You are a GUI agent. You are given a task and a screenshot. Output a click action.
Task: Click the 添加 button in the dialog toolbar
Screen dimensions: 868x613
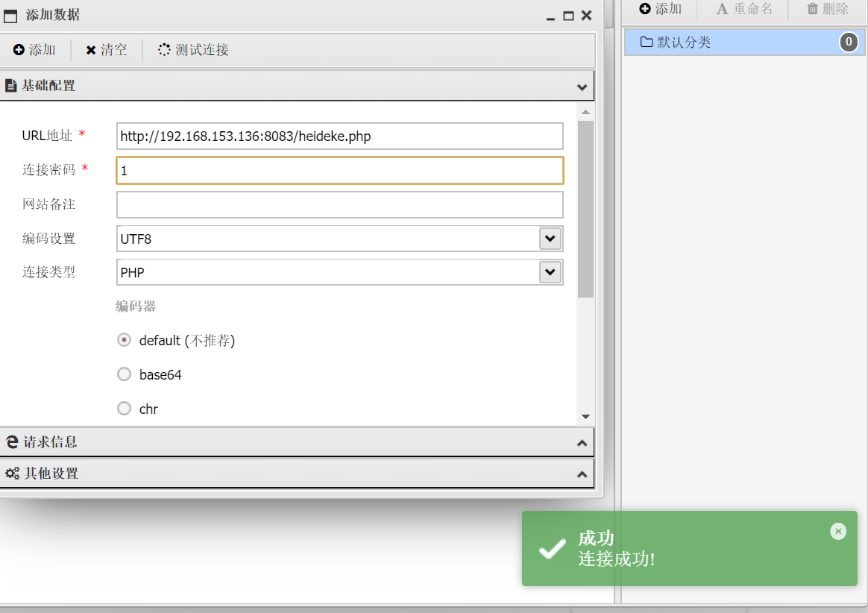tap(34, 50)
